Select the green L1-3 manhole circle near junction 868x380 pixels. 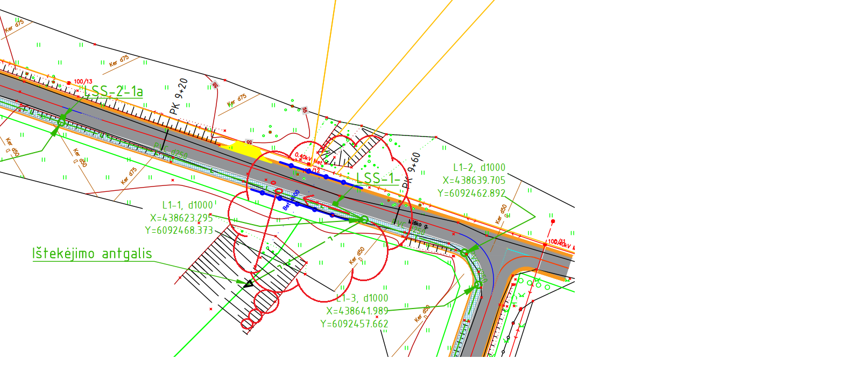click(x=477, y=285)
